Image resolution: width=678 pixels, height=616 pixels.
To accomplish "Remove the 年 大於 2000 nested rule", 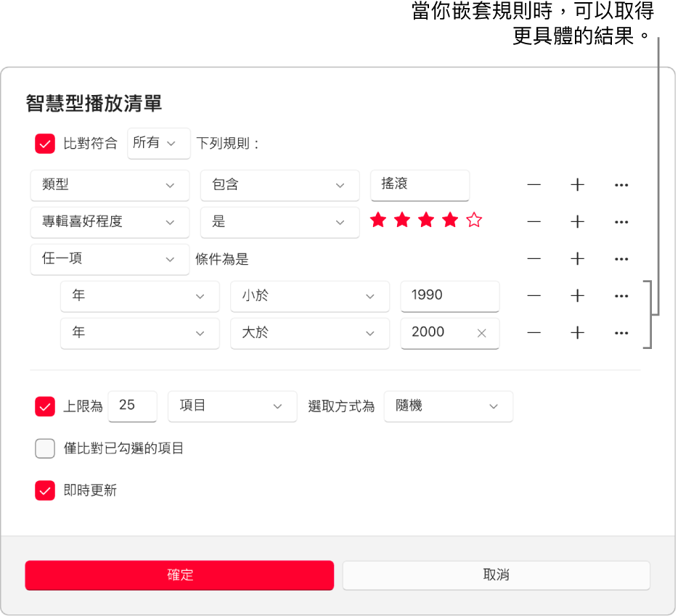I will click(534, 333).
